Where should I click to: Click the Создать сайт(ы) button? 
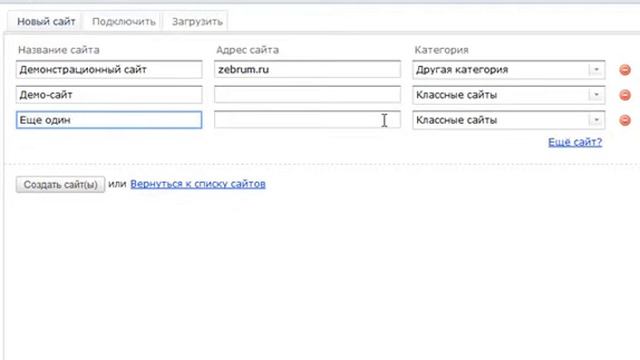tap(60, 184)
